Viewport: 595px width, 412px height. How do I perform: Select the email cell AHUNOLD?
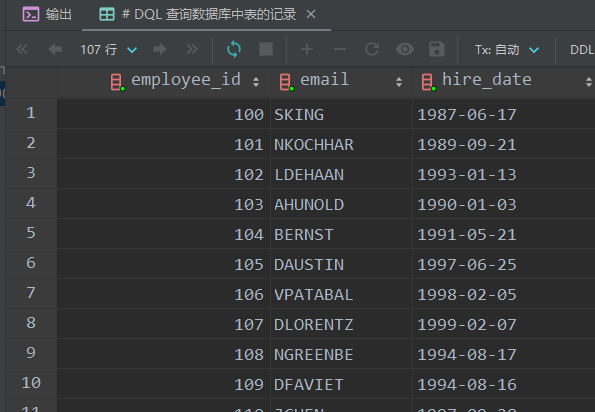click(x=341, y=204)
